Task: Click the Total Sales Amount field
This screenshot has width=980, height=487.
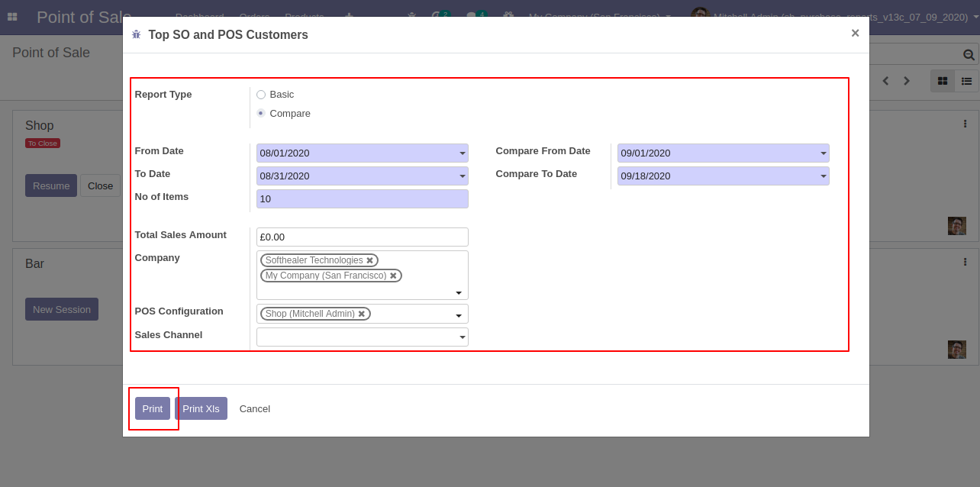Action: (x=363, y=237)
